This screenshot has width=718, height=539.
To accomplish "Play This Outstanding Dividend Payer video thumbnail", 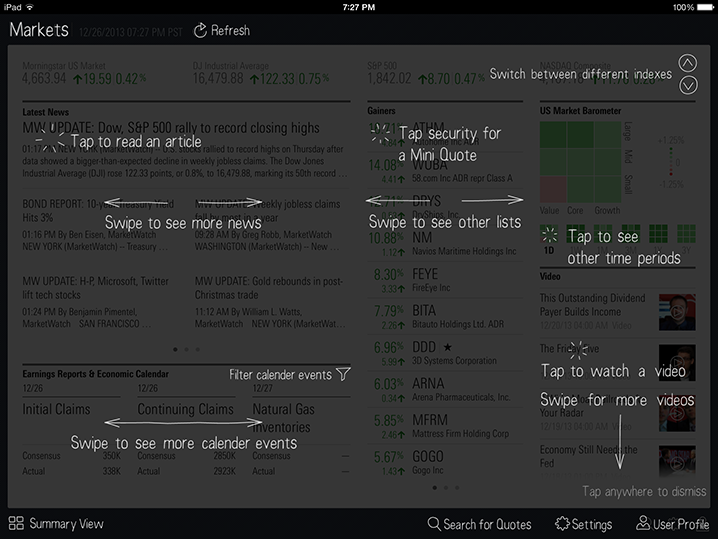I will pyautogui.click(x=677, y=312).
